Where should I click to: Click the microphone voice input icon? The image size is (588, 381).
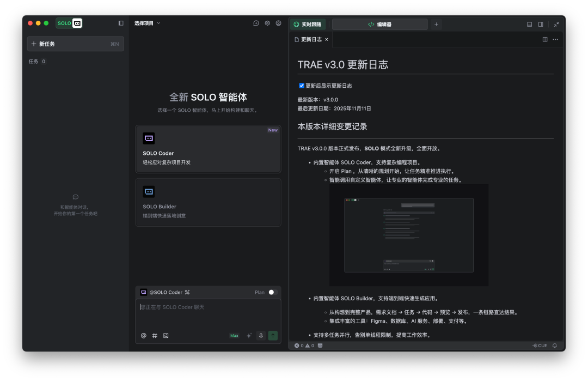tap(261, 336)
